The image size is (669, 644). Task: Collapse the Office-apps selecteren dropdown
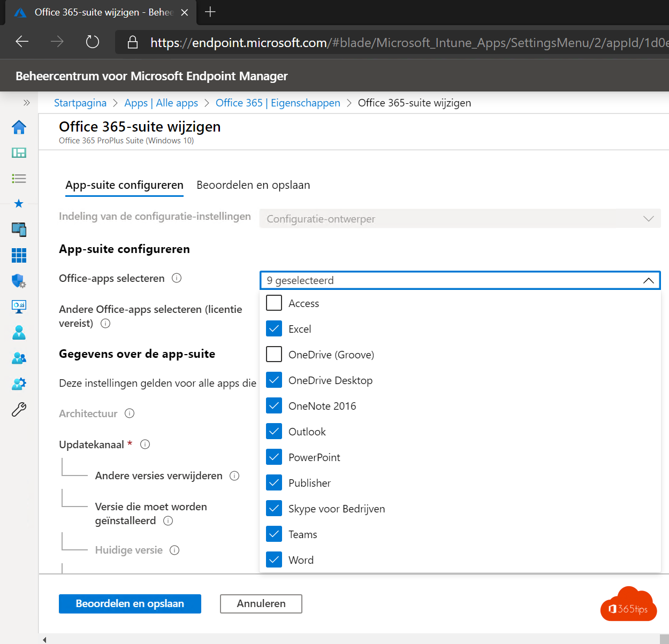(x=648, y=280)
